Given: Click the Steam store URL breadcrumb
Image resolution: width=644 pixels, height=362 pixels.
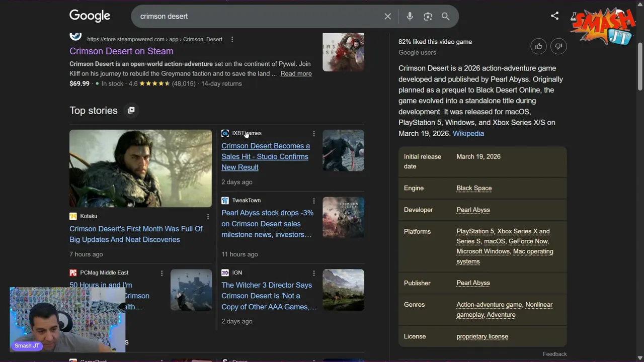Looking at the screenshot, I should [154, 39].
